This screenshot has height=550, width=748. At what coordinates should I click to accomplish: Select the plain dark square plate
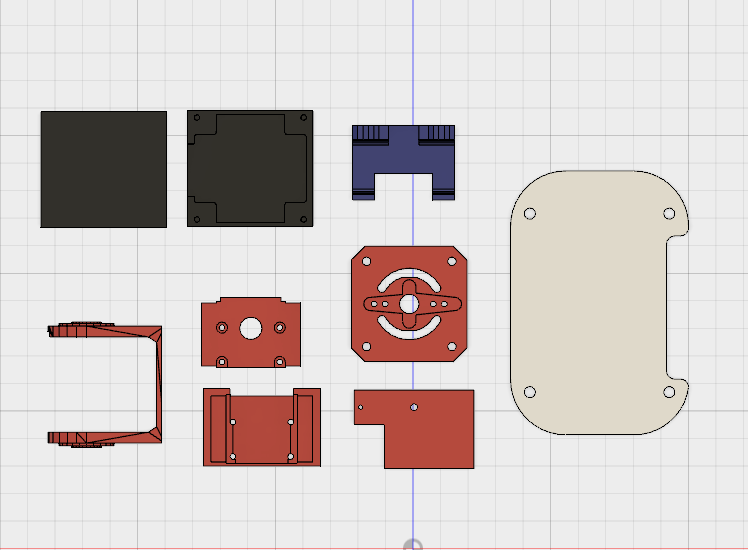pyautogui.click(x=104, y=169)
